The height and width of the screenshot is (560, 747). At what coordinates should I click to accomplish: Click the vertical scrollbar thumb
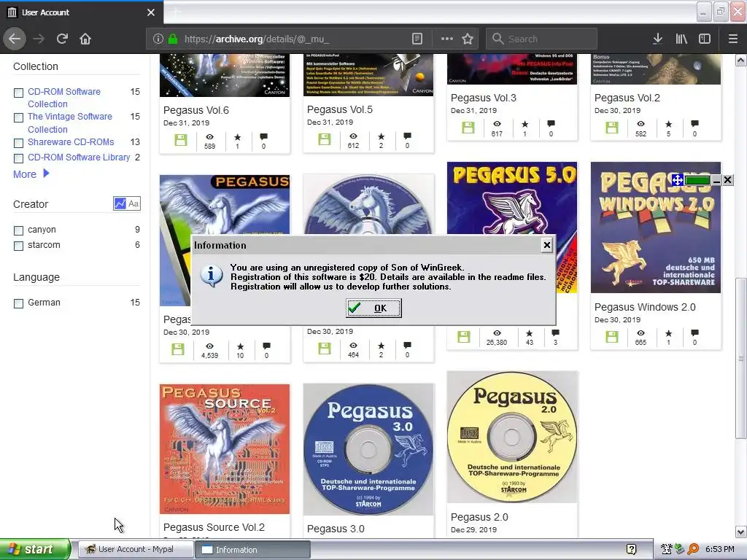pos(741,358)
